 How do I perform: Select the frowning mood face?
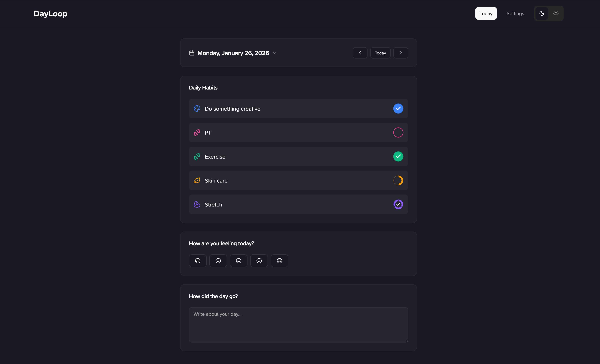(x=259, y=261)
